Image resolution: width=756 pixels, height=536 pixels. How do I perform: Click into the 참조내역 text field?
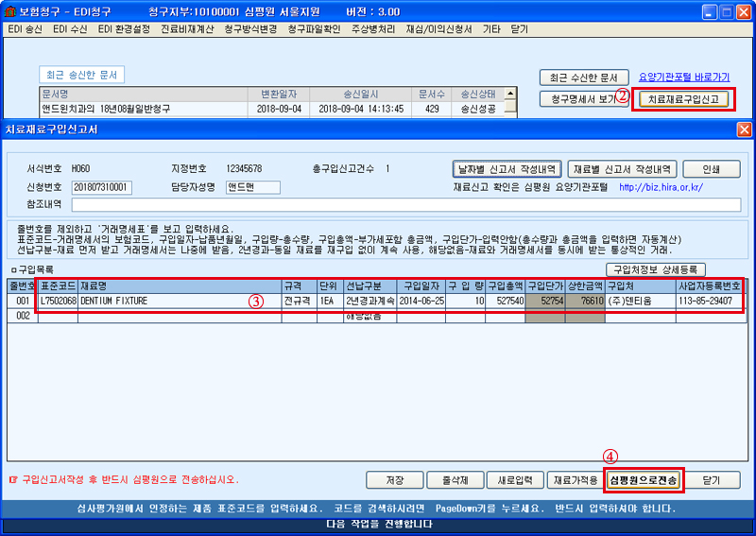(404, 204)
